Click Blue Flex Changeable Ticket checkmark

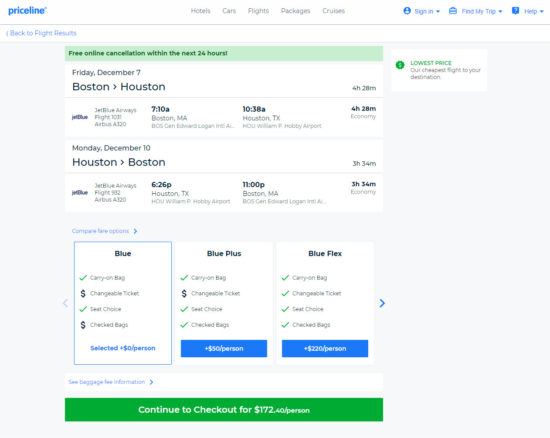click(x=285, y=293)
